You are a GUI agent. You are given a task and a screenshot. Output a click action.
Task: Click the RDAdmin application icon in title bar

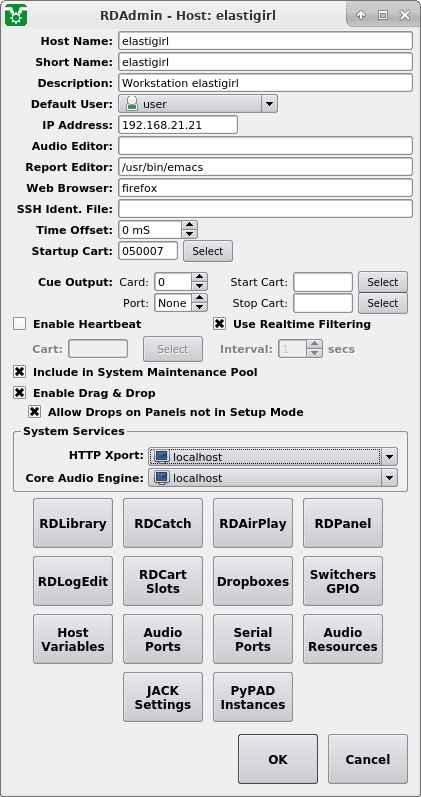[16, 15]
